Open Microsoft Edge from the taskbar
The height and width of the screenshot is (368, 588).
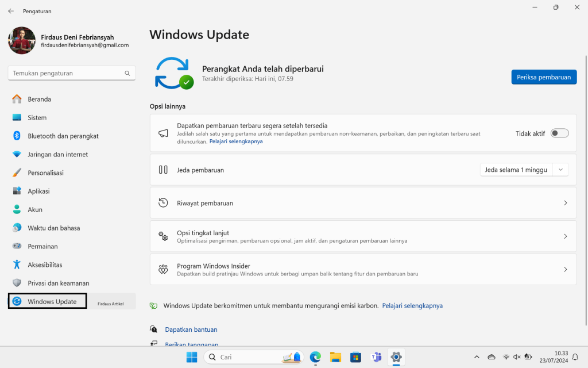point(315,357)
